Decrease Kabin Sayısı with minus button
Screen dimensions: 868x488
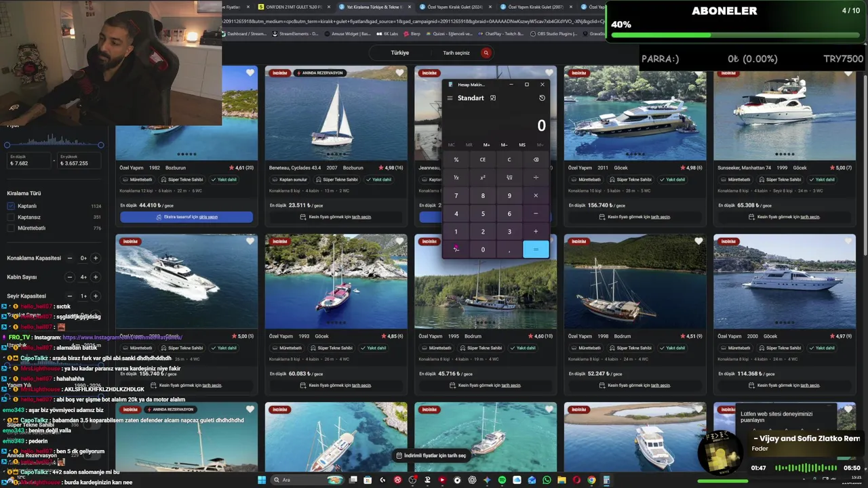(x=69, y=277)
